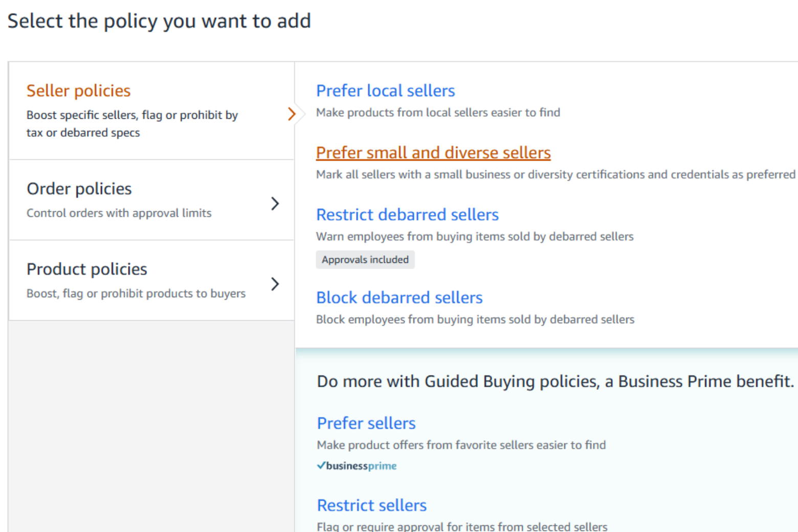Click 'Block employees from buying items' description
Viewport: 798px width, 532px height.
pos(475,319)
